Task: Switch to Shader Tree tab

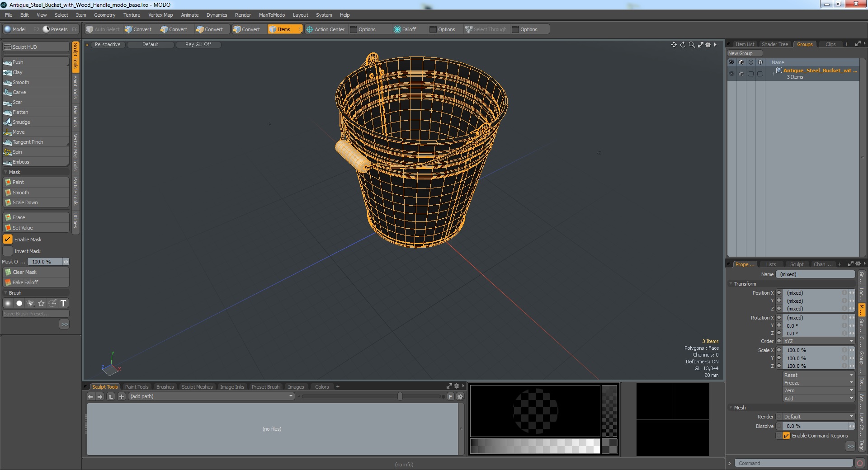Action: 774,44
